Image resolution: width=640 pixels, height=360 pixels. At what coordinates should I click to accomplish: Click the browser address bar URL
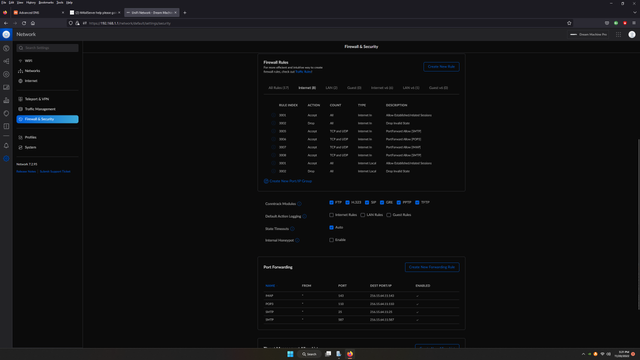tap(130, 23)
